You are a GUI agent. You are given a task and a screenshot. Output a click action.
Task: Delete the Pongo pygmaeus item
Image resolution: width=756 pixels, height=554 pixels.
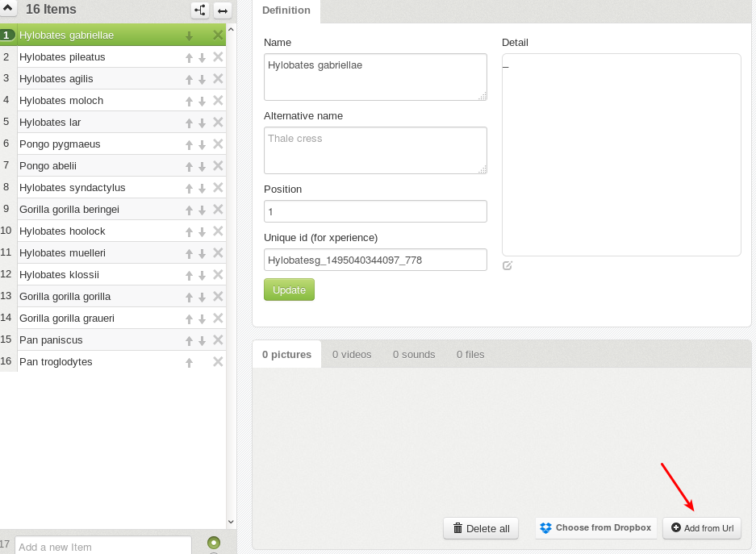click(218, 144)
